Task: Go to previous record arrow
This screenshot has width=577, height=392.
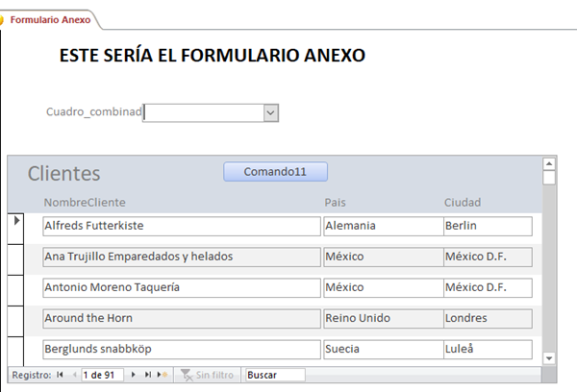Action: [74, 375]
